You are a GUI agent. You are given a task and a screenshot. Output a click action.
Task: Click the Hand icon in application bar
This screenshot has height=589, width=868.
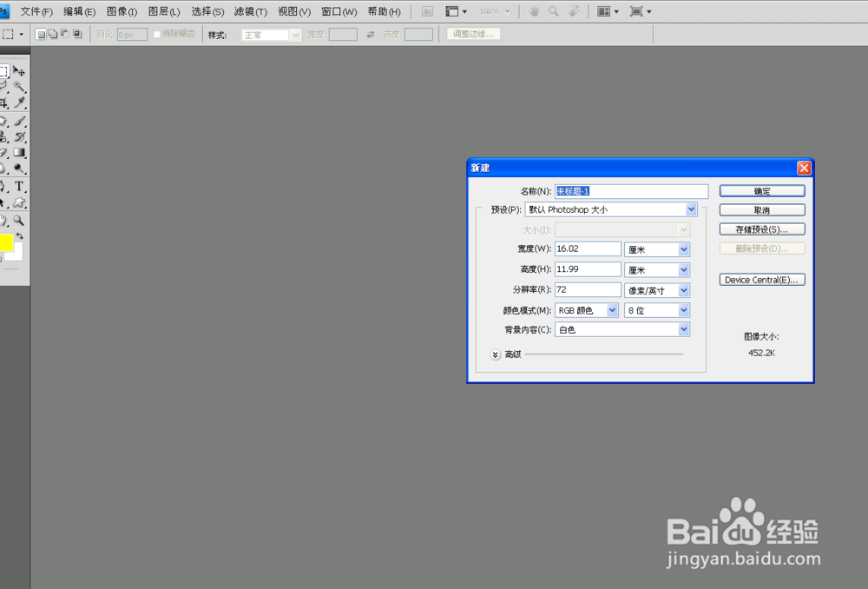tap(534, 11)
